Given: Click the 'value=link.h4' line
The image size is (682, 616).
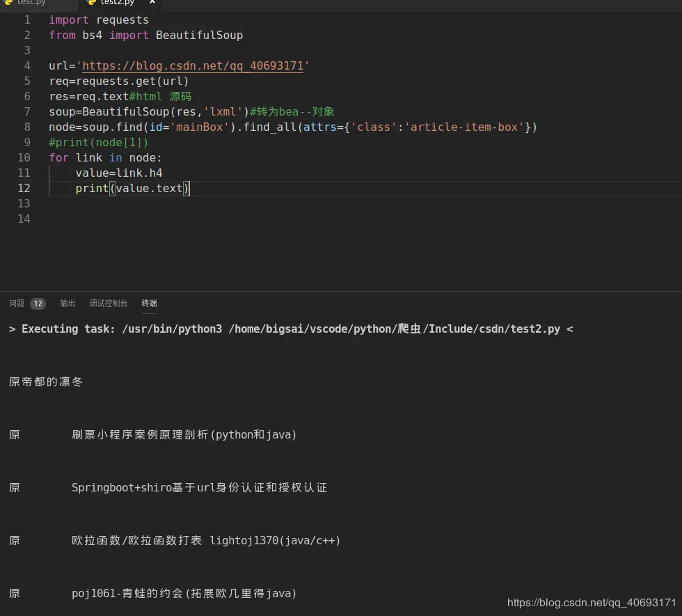Looking at the screenshot, I should (x=119, y=173).
